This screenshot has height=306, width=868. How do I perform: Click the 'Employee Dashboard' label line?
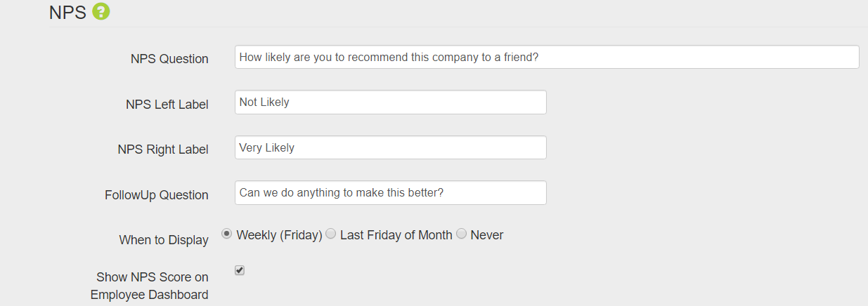click(150, 295)
